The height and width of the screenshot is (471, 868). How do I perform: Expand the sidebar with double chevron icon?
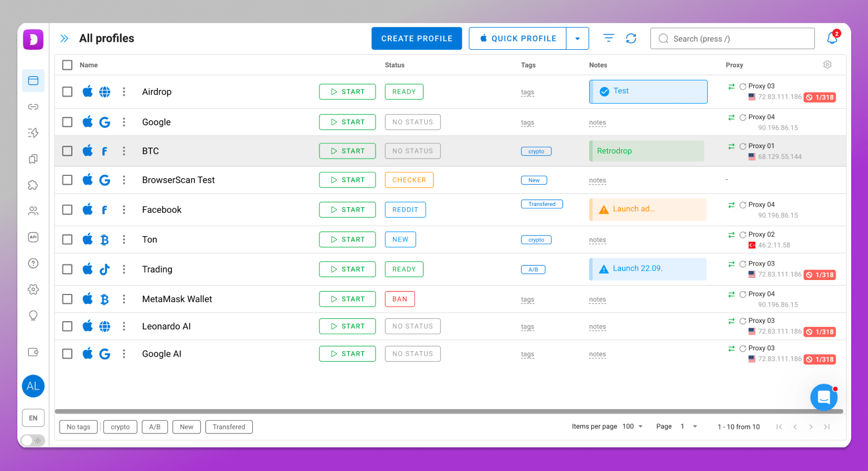[x=64, y=38]
